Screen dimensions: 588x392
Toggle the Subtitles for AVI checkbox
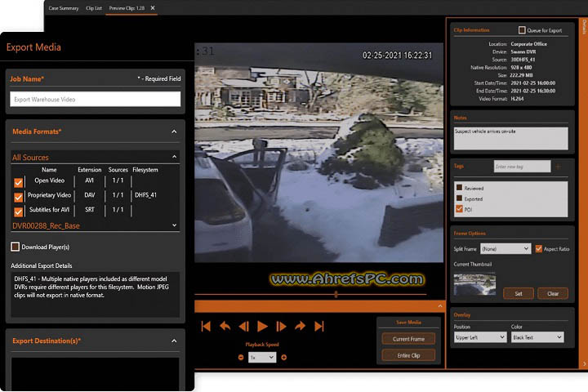[18, 212]
